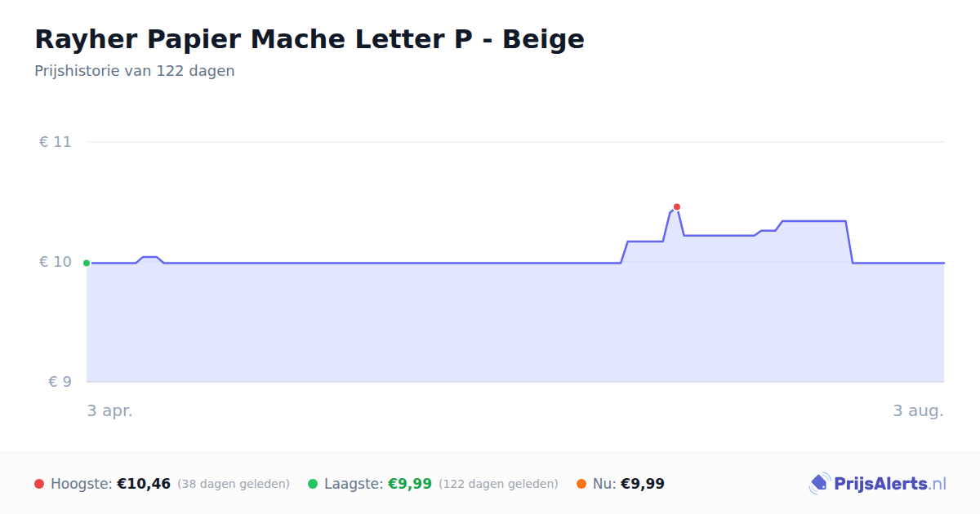Select the current price €9,99 after Nu
This screenshot has height=514, width=980.
pyautogui.click(x=643, y=484)
